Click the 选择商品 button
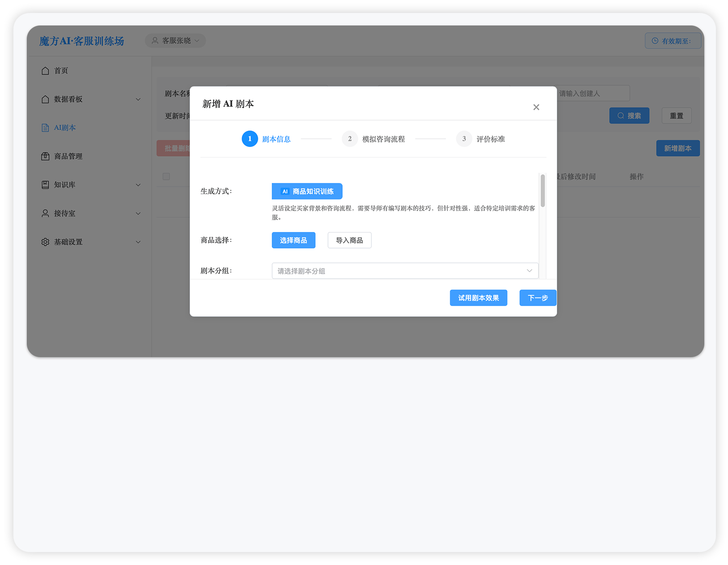Image resolution: width=728 pixels, height=565 pixels. [293, 240]
